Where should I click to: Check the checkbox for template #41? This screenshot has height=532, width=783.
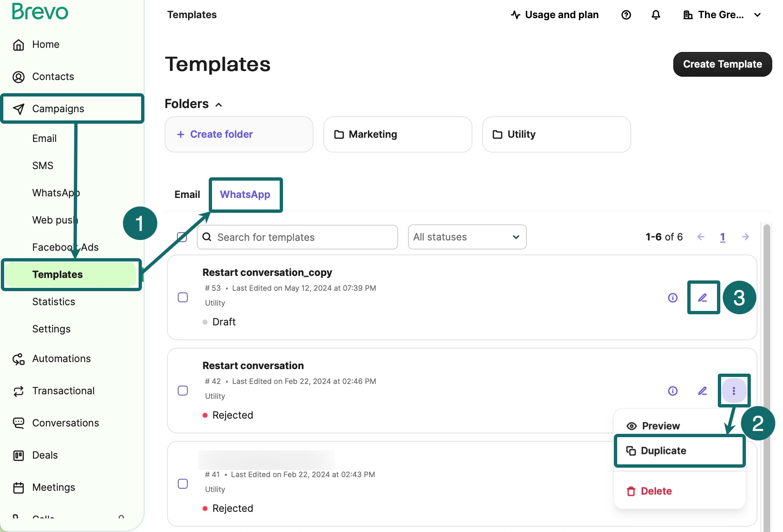[182, 483]
